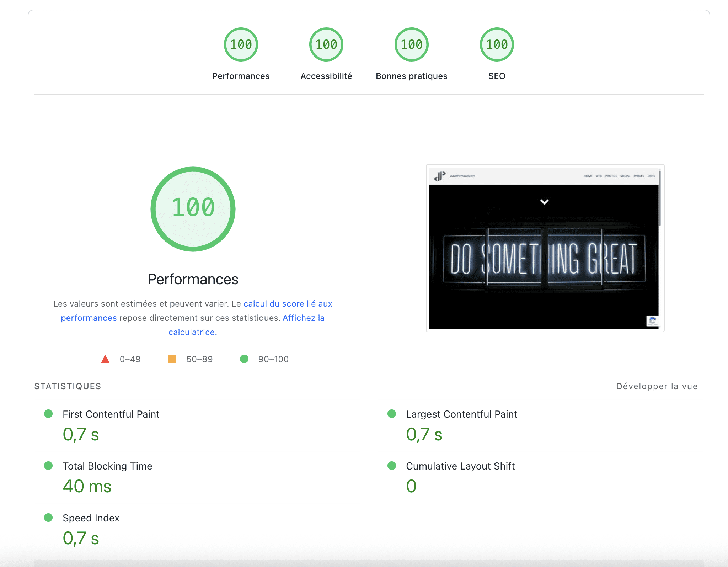Click the Total Blocking Time label
Screen dimensions: 728x567
107,466
